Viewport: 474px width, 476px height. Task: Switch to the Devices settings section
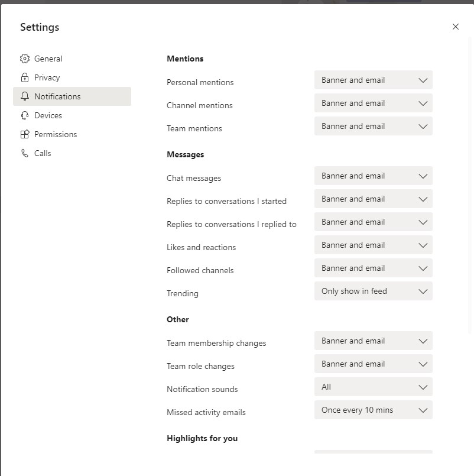[48, 115]
